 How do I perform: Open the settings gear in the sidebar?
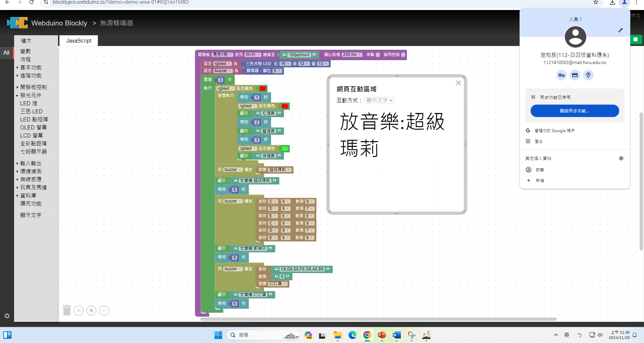click(7, 316)
